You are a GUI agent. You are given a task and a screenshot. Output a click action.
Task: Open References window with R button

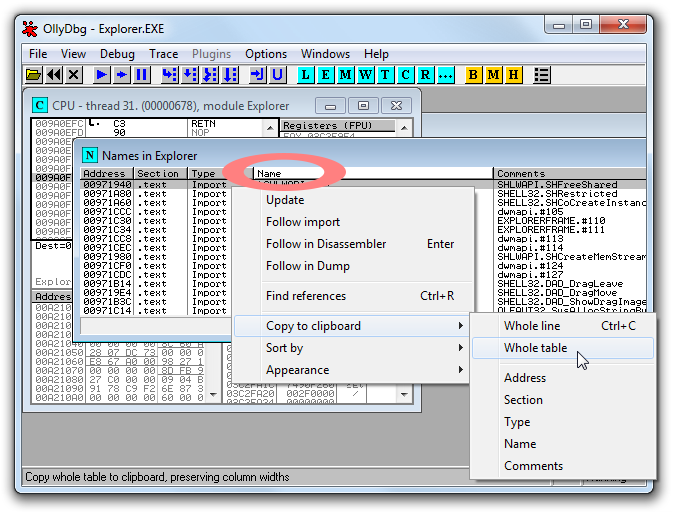(425, 75)
